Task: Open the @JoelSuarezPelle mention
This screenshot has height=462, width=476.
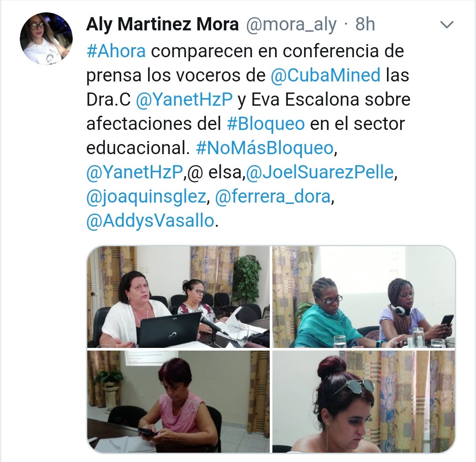Action: click(320, 172)
